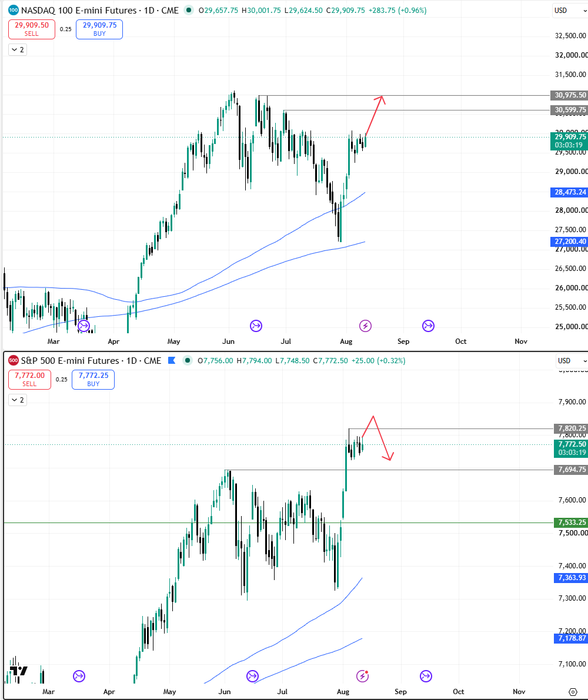Viewport: 588px width, 700px height.
Task: Click the +25.00 (+0.32%) change value
Action: click(378, 360)
